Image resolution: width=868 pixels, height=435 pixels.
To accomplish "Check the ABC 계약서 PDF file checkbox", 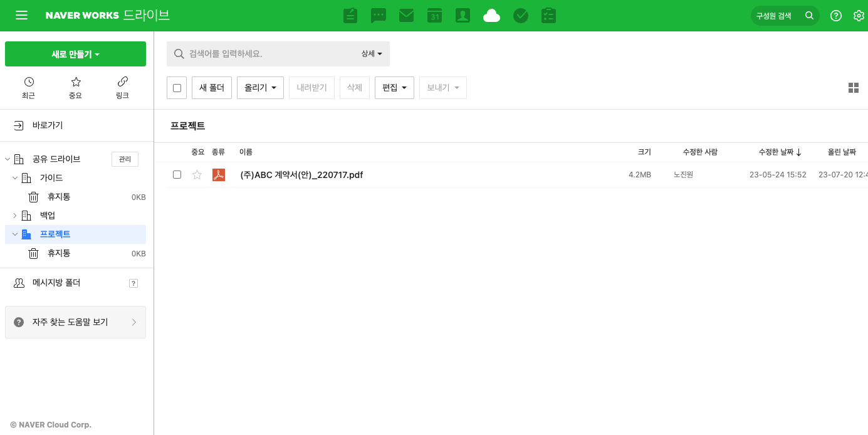I will coord(177,175).
